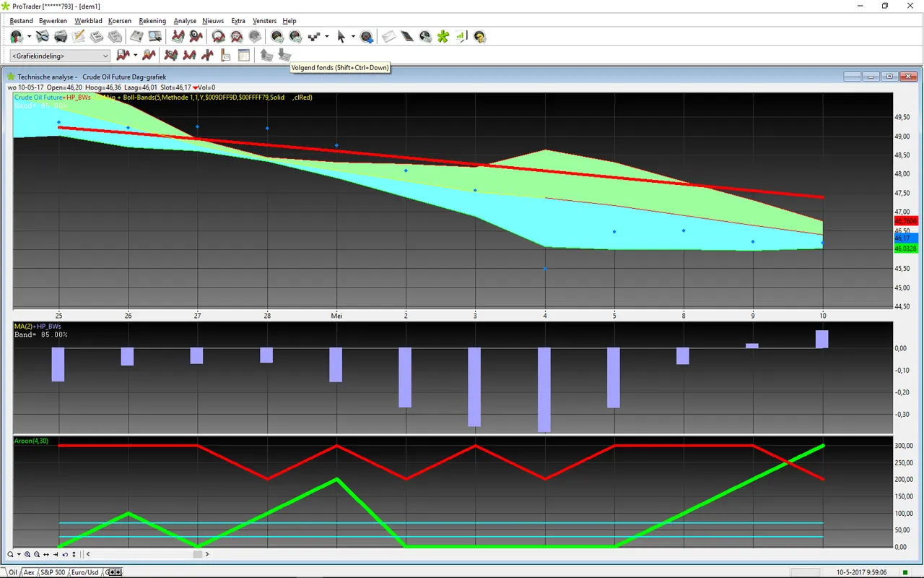Screen dimensions: 924x578
Task: Click the table grid icon in second toolbar
Action: click(243, 55)
